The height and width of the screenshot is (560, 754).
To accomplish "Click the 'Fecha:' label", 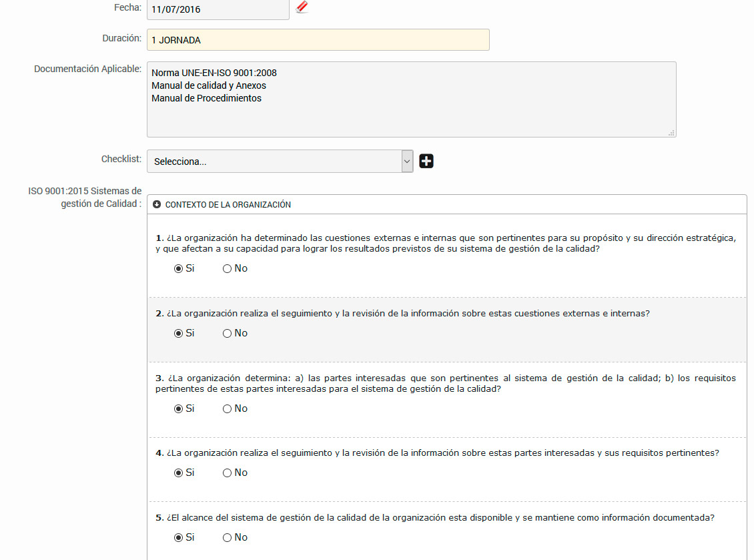I will 127,7.
